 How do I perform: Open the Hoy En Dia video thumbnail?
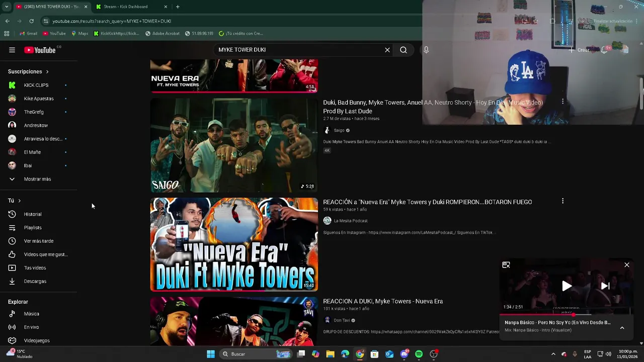coord(234,145)
